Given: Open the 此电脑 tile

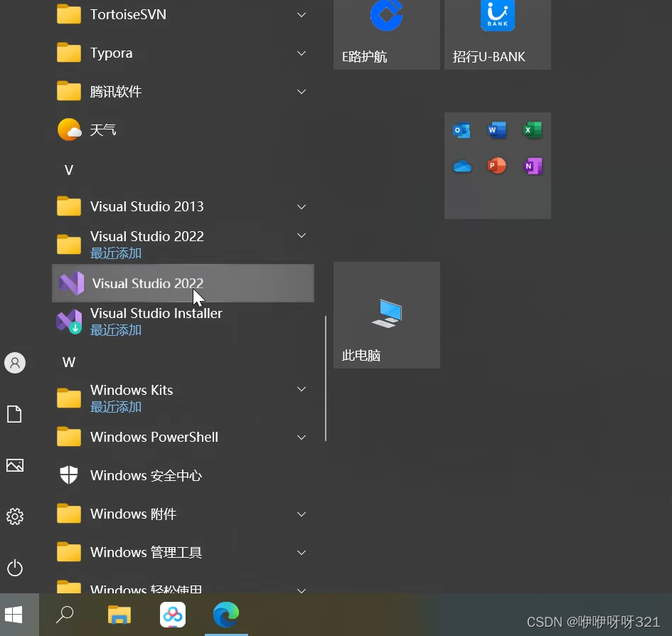Looking at the screenshot, I should [387, 315].
